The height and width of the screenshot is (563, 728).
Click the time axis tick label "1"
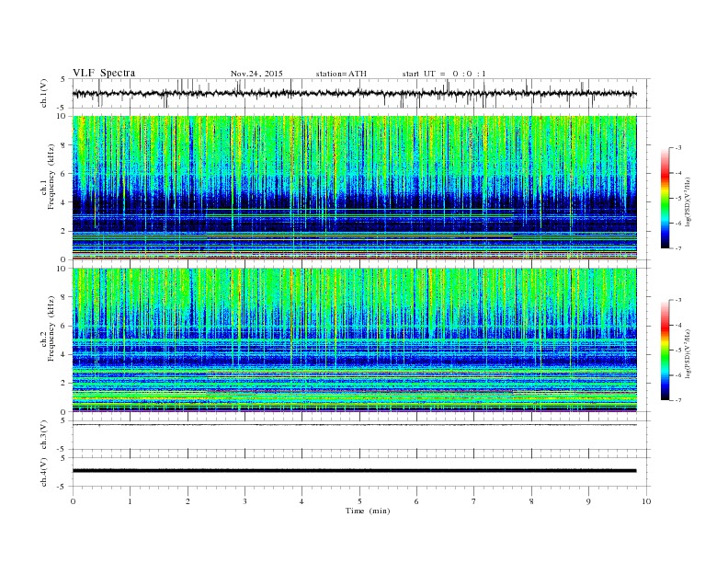tap(130, 501)
